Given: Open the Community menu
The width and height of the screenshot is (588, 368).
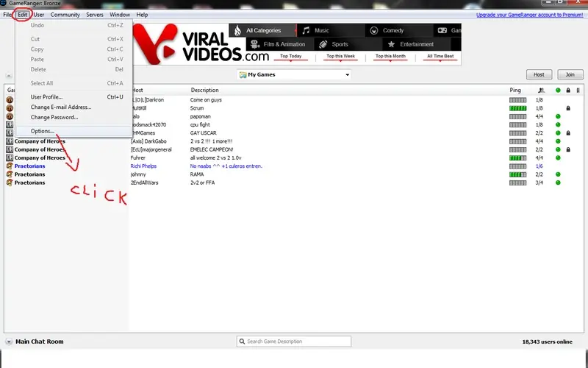Looking at the screenshot, I should coord(65,15).
